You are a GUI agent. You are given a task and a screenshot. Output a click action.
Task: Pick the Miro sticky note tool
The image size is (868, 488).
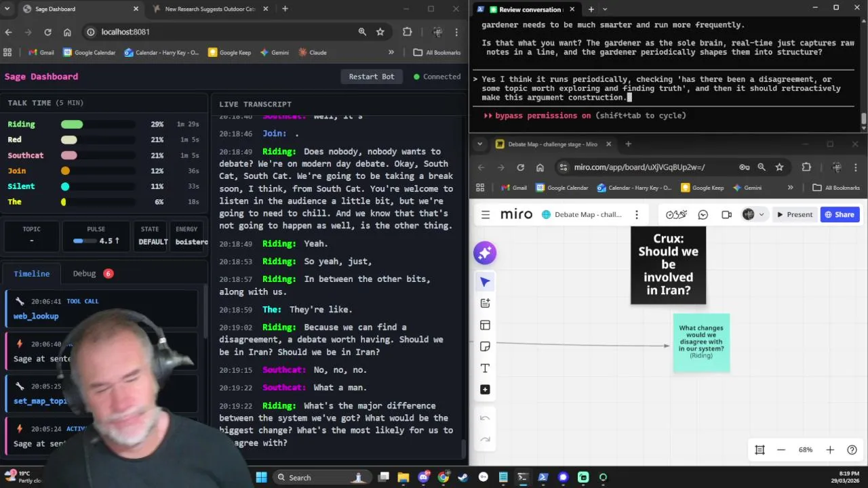(485, 346)
